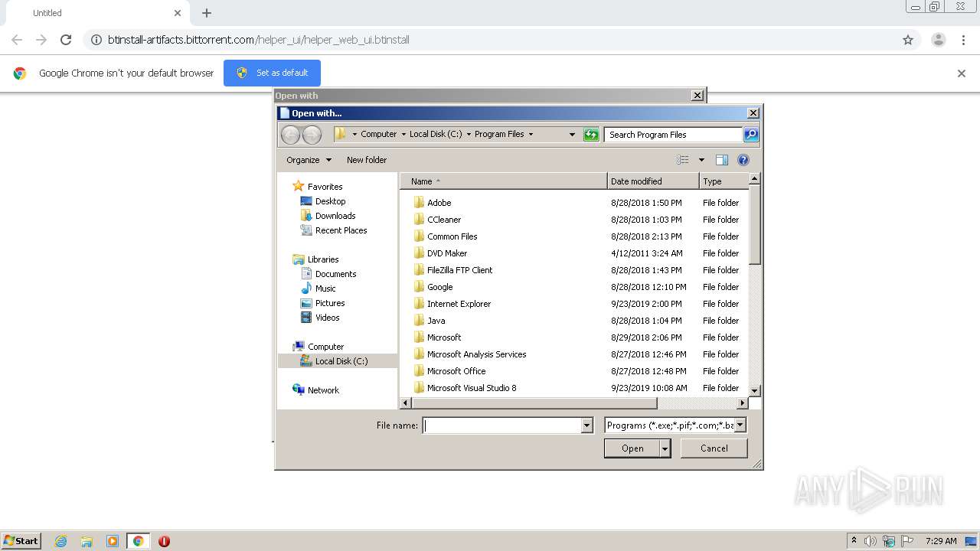Open the Chrome profile avatar icon
Viewport: 980px width, 551px height.
click(938, 40)
